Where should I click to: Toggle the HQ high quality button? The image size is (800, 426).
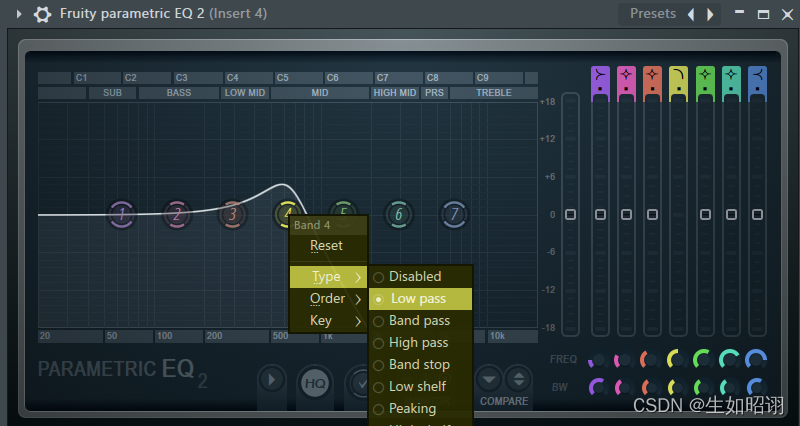click(x=314, y=384)
